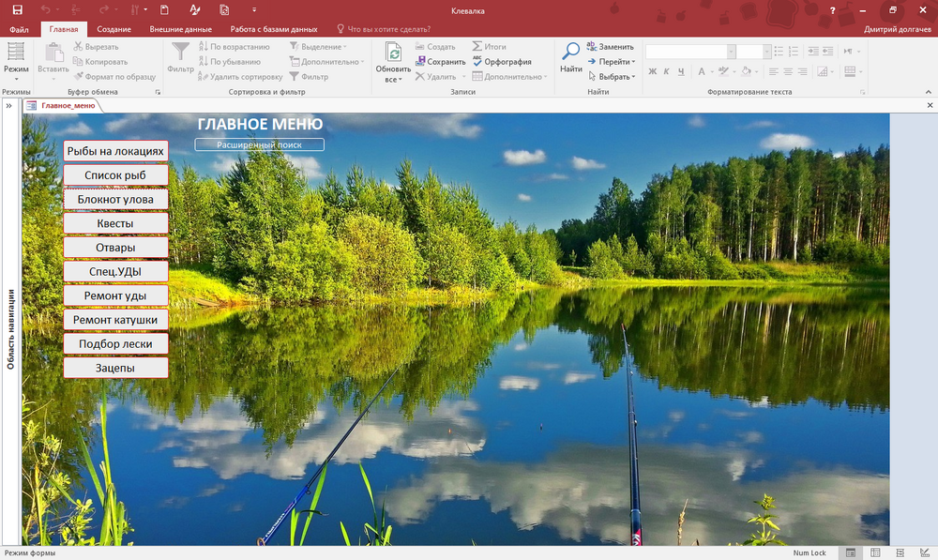Image resolution: width=938 pixels, height=560 pixels.
Task: Click the Save icon in quick access toolbar
Action: (17, 10)
